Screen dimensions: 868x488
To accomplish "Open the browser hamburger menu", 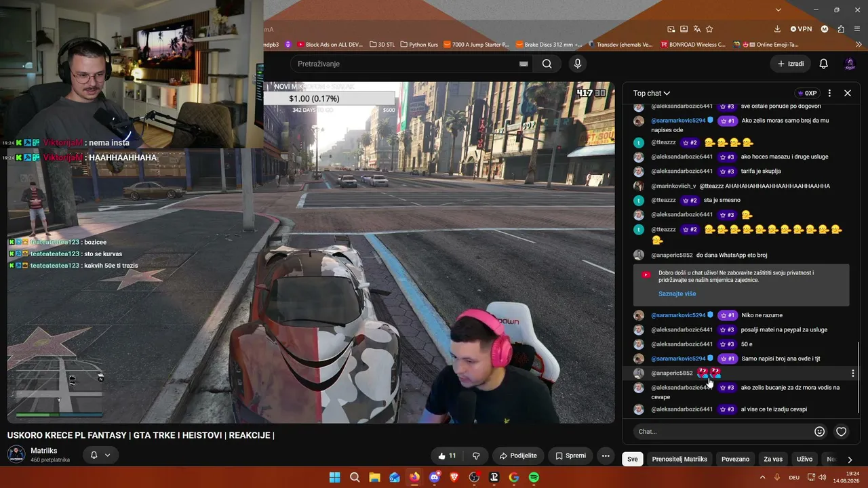I will click(857, 29).
